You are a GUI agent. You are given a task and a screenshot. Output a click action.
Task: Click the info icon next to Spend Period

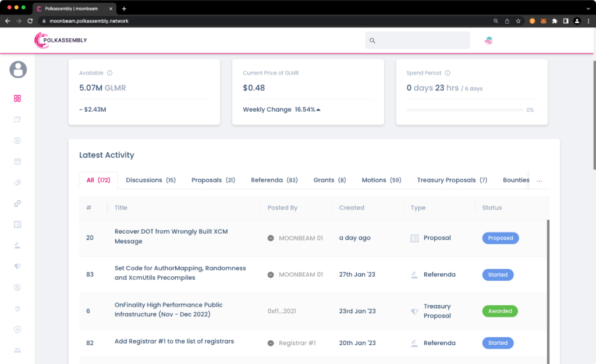(x=448, y=73)
